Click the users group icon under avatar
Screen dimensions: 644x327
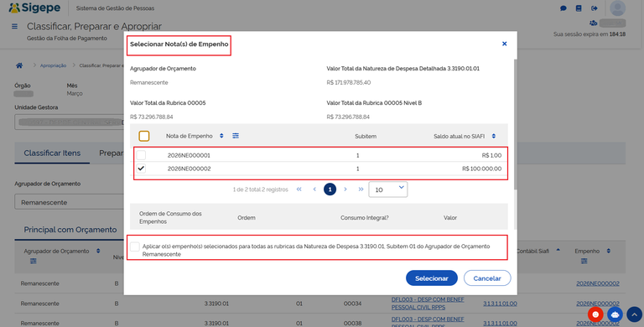tap(593, 23)
